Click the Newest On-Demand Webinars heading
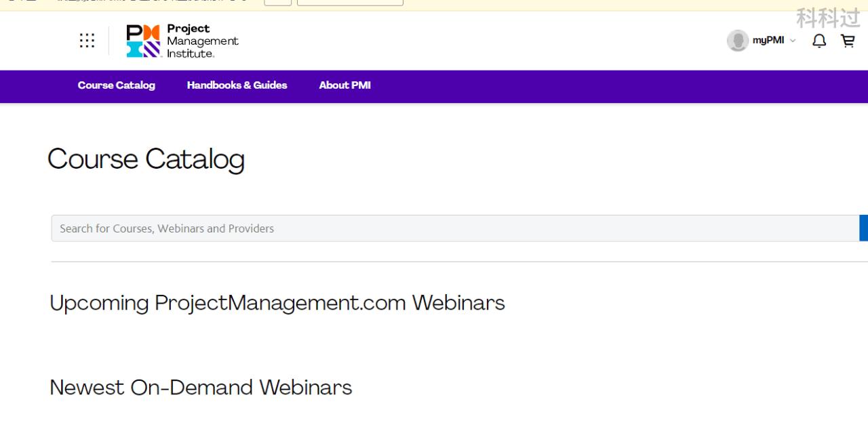868x431 pixels. click(201, 388)
